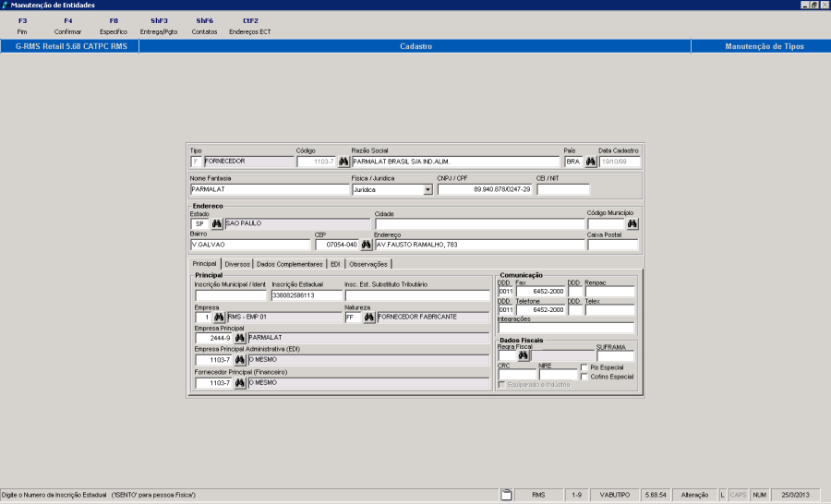Click the Nome Fantasia field with PARMALAT
The image size is (831, 504).
[x=270, y=189]
